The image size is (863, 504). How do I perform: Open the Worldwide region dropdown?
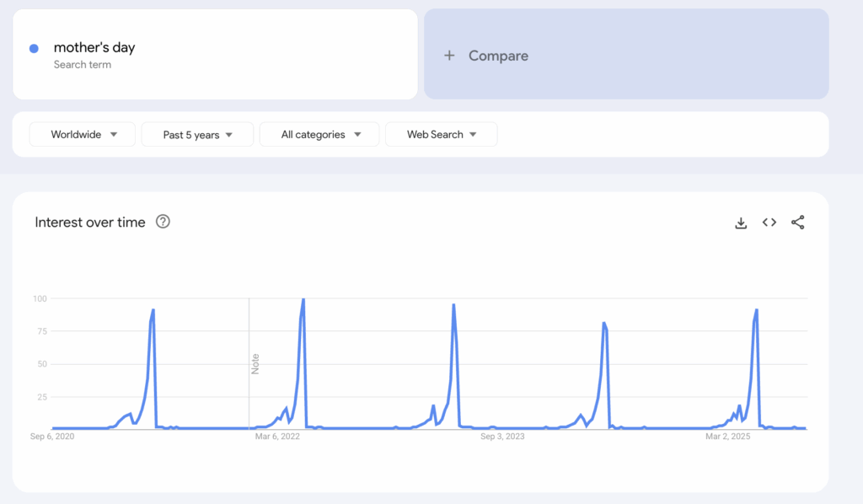click(83, 134)
